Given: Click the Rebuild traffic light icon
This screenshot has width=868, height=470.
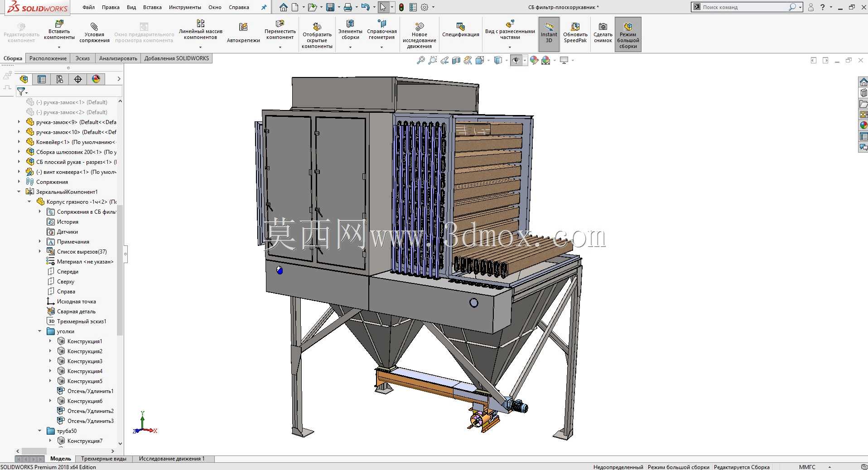Looking at the screenshot, I should click(401, 7).
